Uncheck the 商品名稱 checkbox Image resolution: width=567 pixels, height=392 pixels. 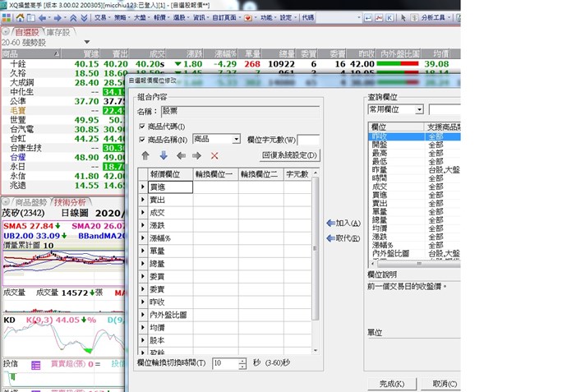click(x=141, y=140)
